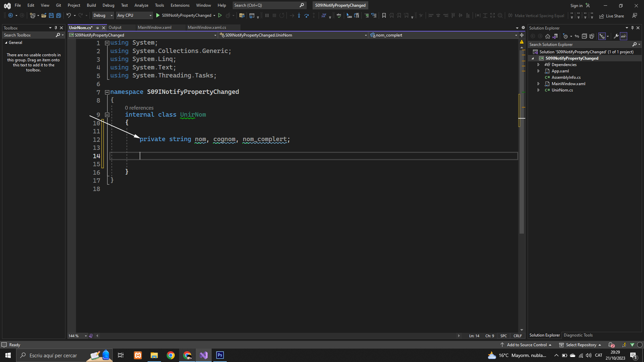Click the Open File folder icon

coord(44,15)
